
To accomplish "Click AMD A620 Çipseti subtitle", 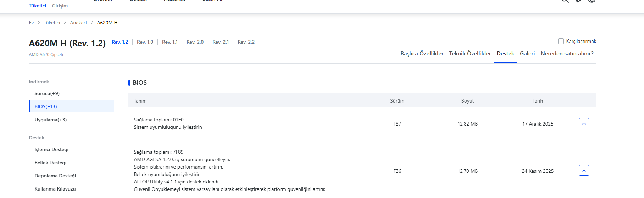I will point(46,55).
